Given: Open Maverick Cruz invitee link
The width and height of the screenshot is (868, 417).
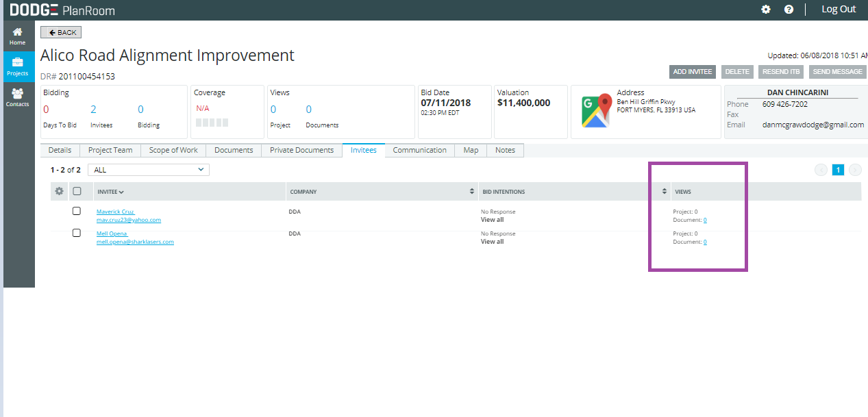Looking at the screenshot, I should [x=115, y=212].
